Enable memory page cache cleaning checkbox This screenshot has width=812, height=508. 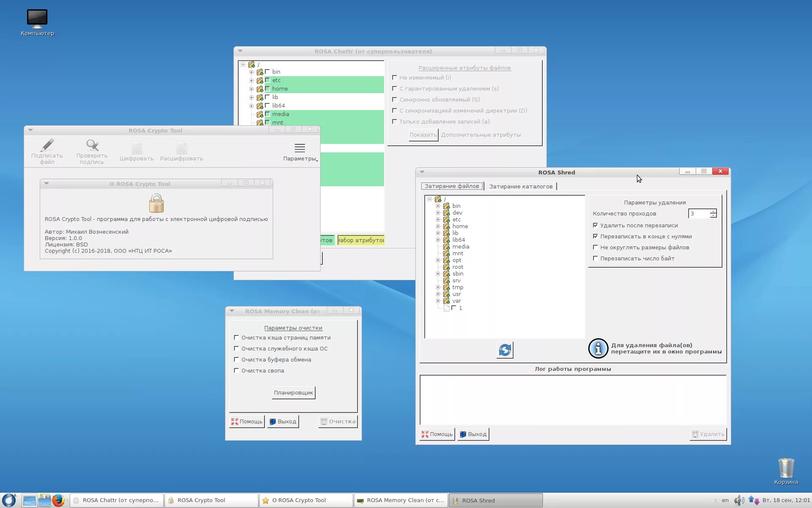click(236, 337)
